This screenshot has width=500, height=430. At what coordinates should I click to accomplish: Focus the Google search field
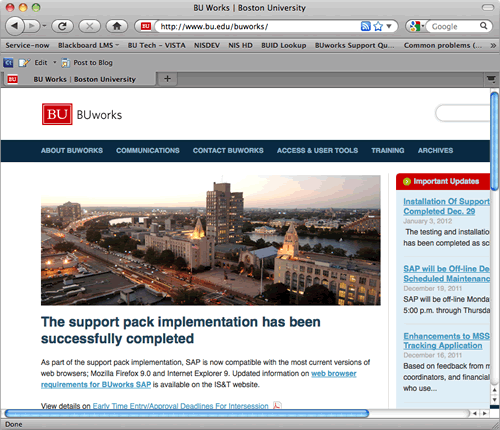(x=453, y=26)
